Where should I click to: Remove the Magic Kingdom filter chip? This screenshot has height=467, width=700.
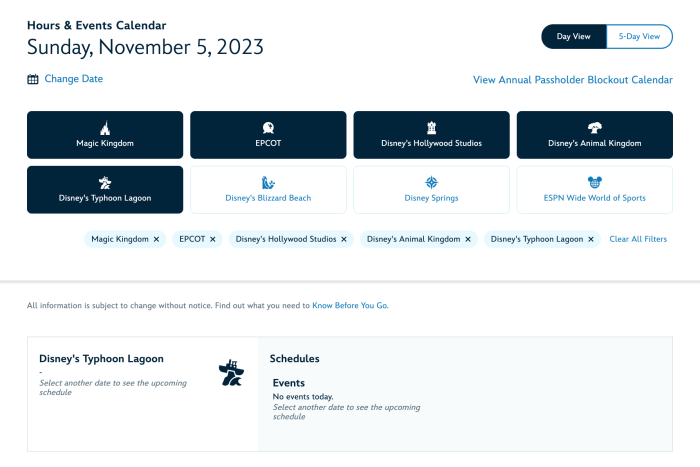[156, 240]
